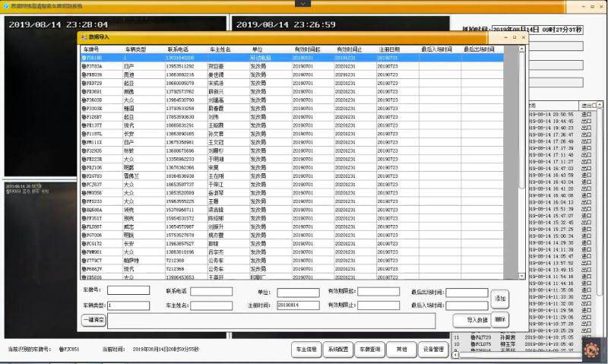Open 设备管理 in the main window

click(433, 350)
